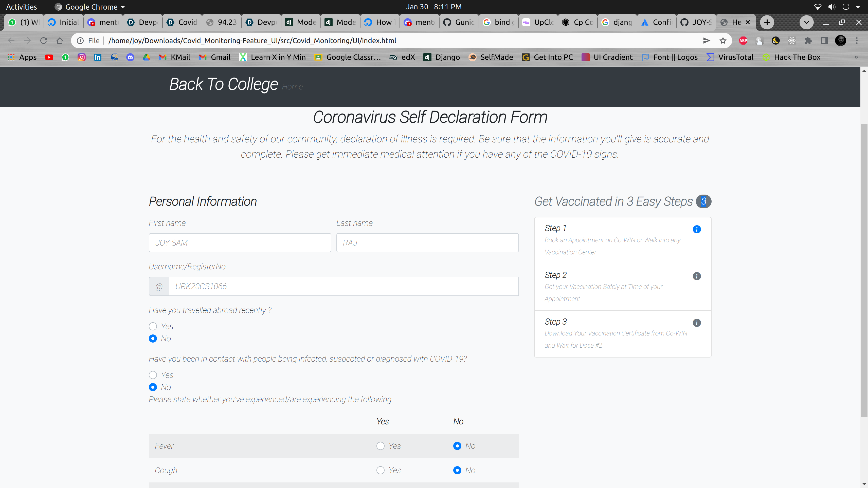The height and width of the screenshot is (488, 868).
Task: Click the Step 1 blue info icon
Action: (696, 229)
